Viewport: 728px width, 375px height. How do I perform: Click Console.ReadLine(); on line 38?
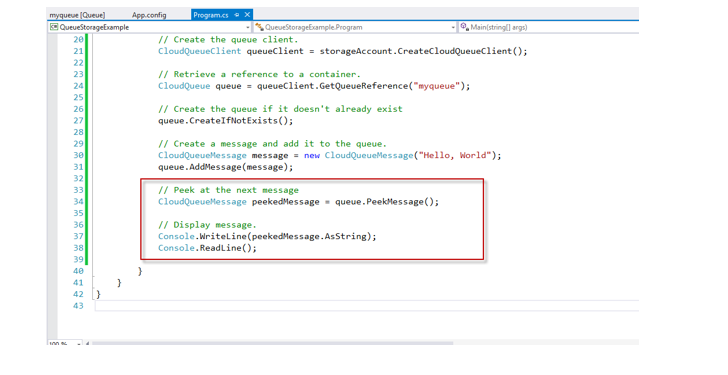click(207, 248)
